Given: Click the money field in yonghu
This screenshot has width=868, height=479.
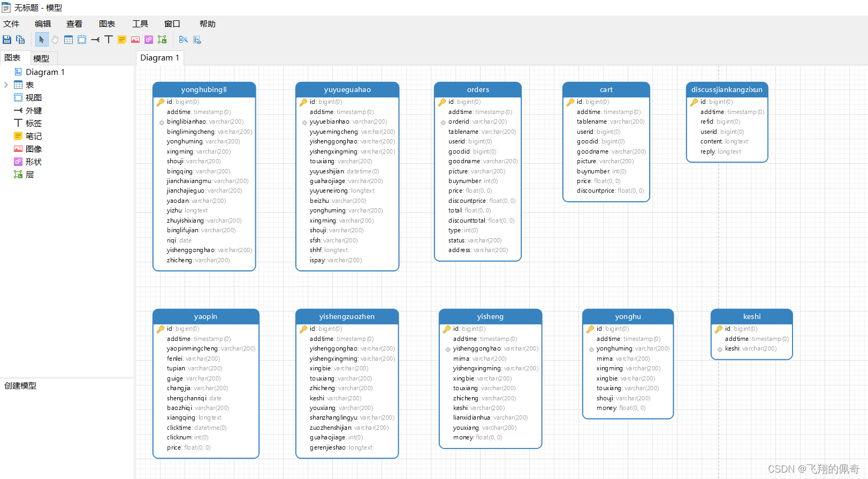Looking at the screenshot, I should click(621, 408).
